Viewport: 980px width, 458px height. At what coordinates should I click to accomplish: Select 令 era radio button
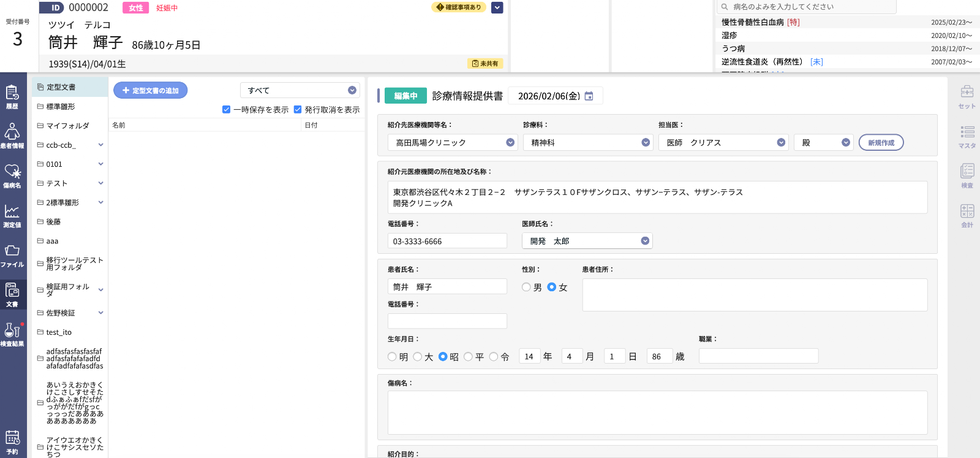point(494,356)
